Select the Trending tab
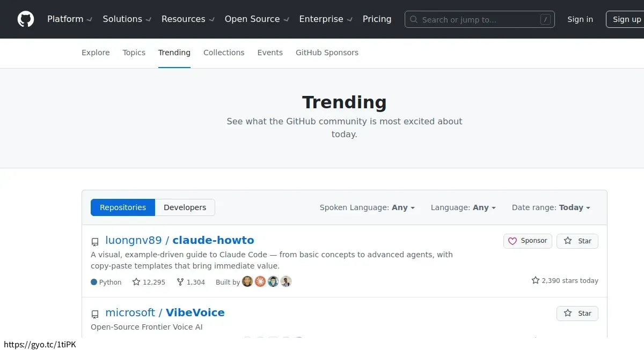 click(x=174, y=53)
